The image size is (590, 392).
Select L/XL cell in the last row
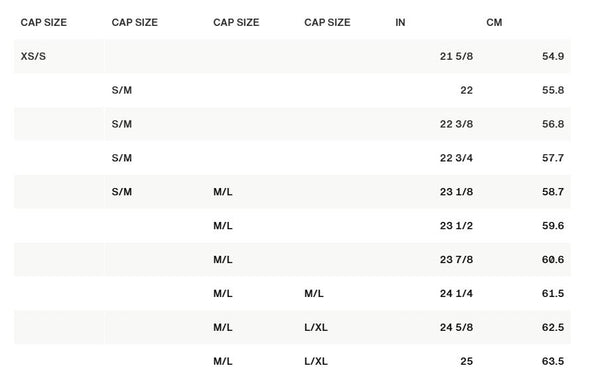point(316,361)
